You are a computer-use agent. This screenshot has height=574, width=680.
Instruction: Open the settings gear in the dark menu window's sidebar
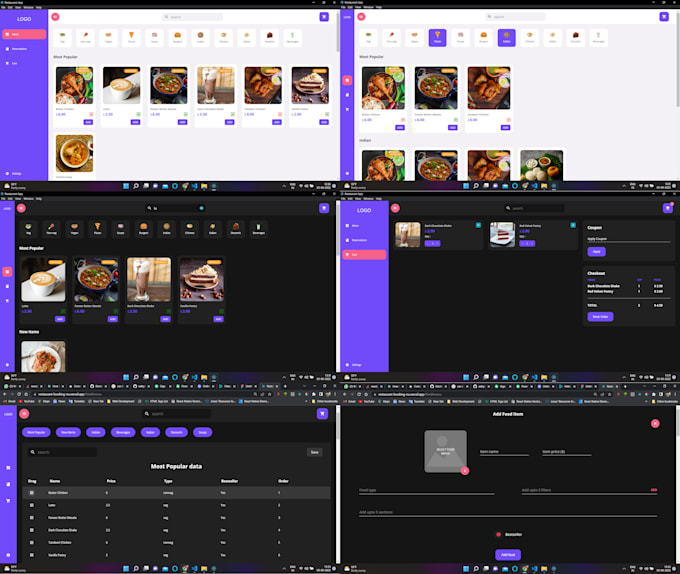coord(7,365)
